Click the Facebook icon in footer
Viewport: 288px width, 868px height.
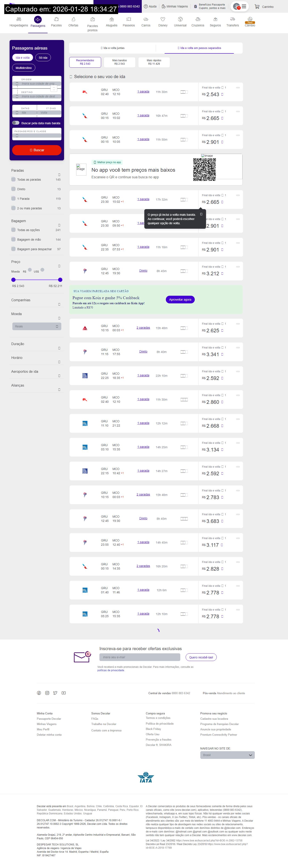[39, 693]
